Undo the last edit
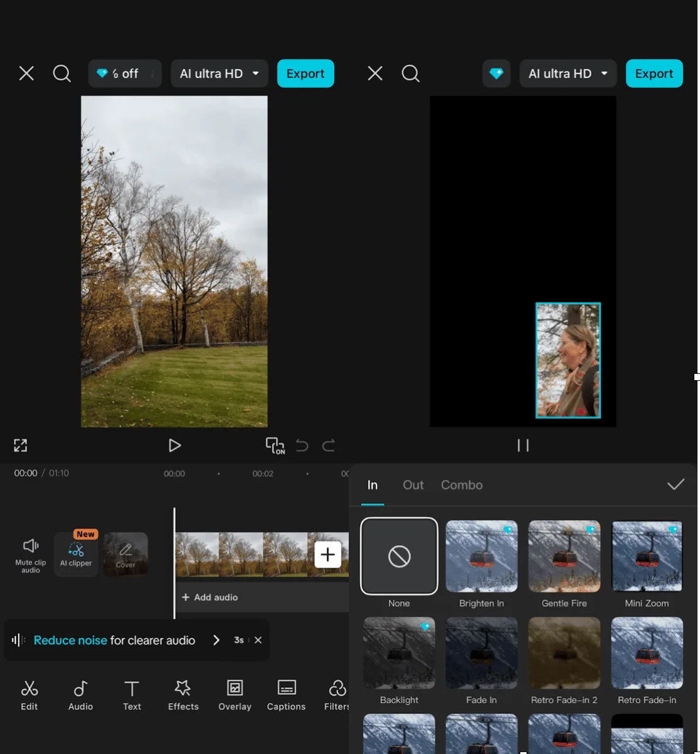 (302, 445)
